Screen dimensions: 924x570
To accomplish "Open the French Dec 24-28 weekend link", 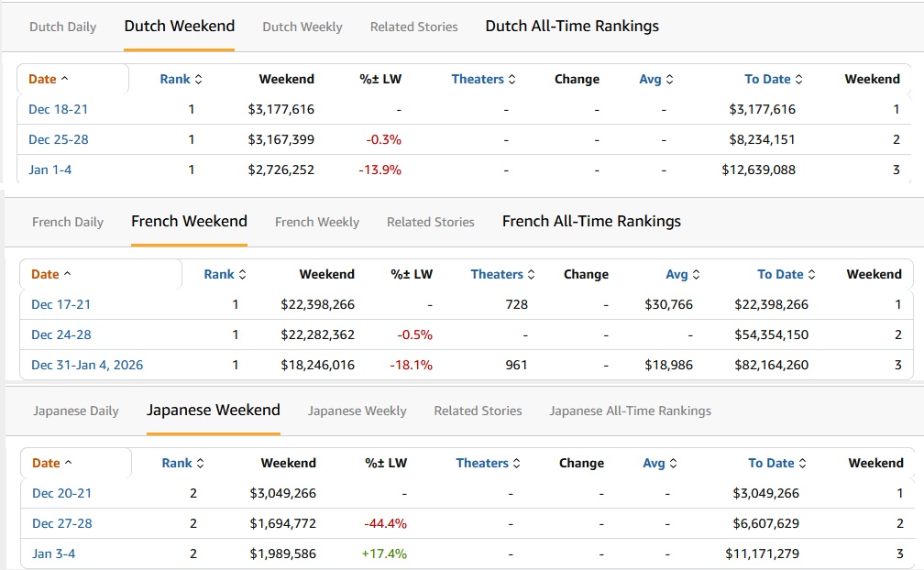I will [x=61, y=335].
